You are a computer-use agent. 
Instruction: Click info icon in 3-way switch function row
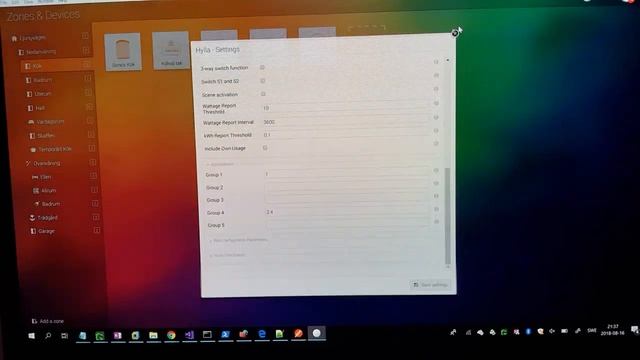click(x=436, y=62)
